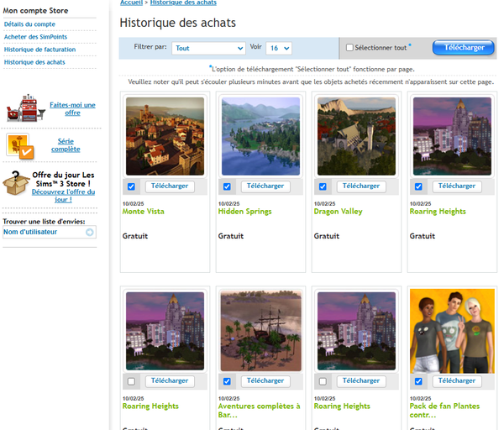Uncheck the Dragon Valley checkbox

(x=323, y=186)
